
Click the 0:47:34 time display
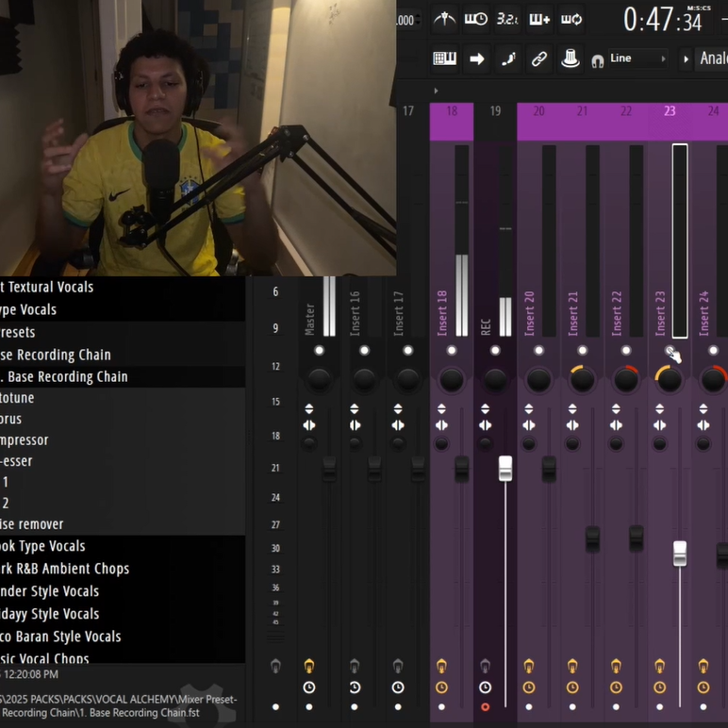point(663,21)
